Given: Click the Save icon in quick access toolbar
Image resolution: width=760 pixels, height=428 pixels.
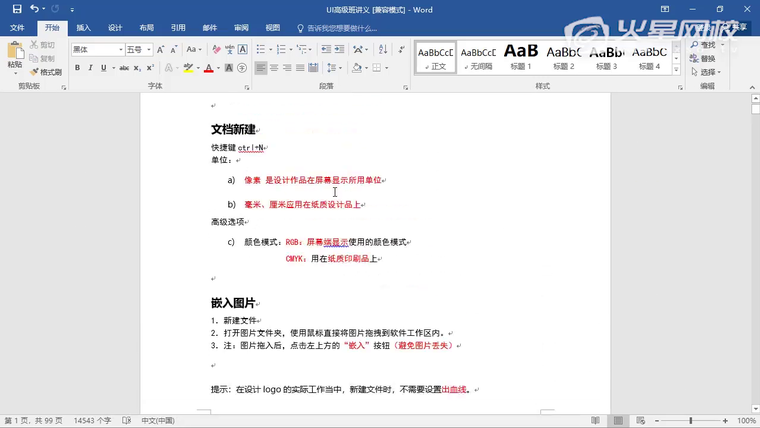Looking at the screenshot, I should pyautogui.click(x=17, y=9).
